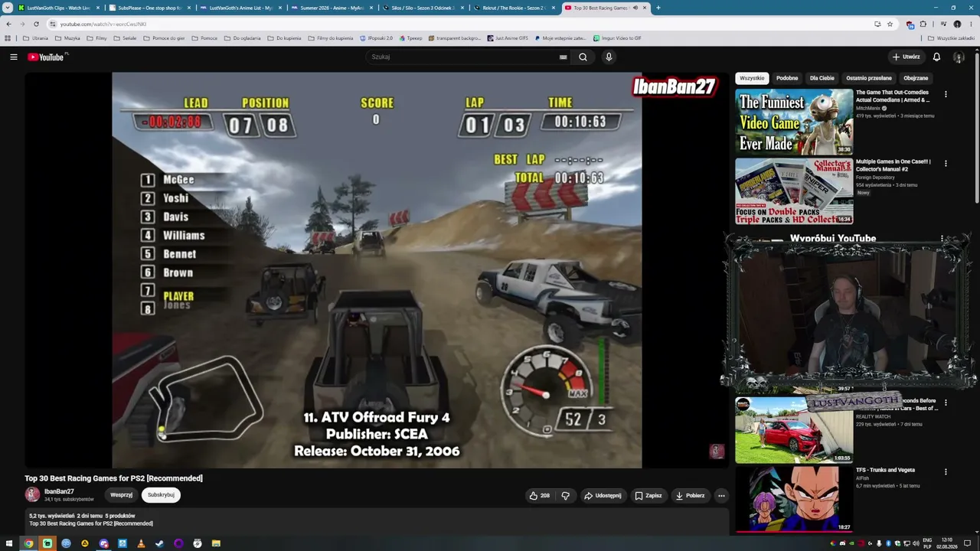Select the Podobne filter chip
980x551 pixels.
point(787,78)
